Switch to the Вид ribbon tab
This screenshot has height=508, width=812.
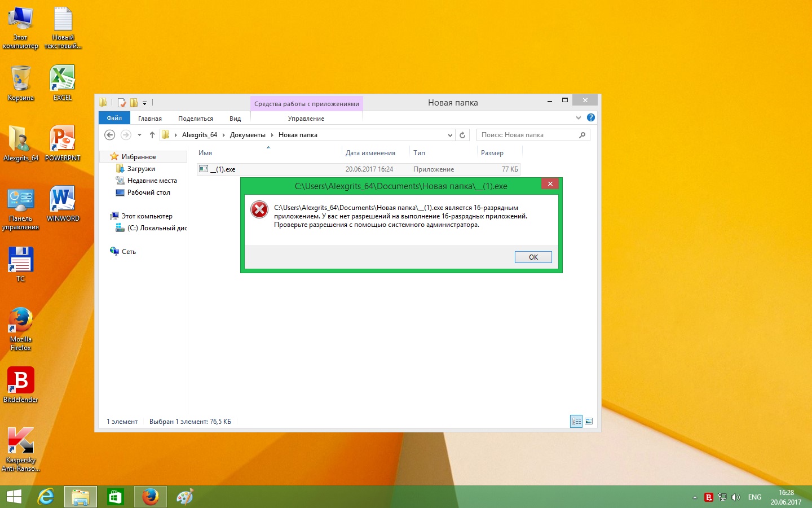[235, 119]
